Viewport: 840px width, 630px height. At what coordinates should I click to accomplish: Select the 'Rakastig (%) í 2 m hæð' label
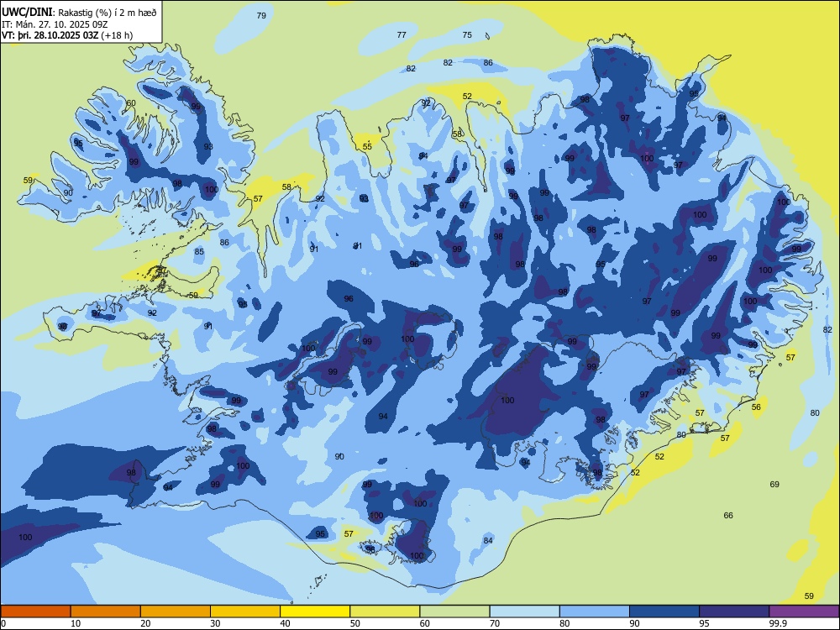pyautogui.click(x=108, y=13)
